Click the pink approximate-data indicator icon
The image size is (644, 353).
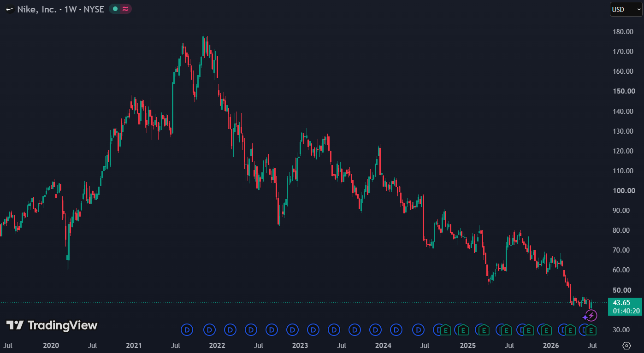pyautogui.click(x=125, y=9)
